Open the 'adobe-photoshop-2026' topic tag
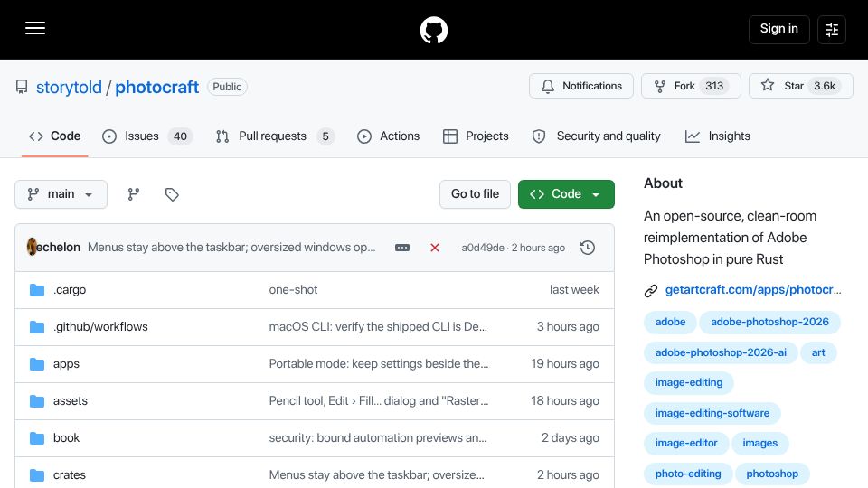The height and width of the screenshot is (488, 868). [x=769, y=322]
